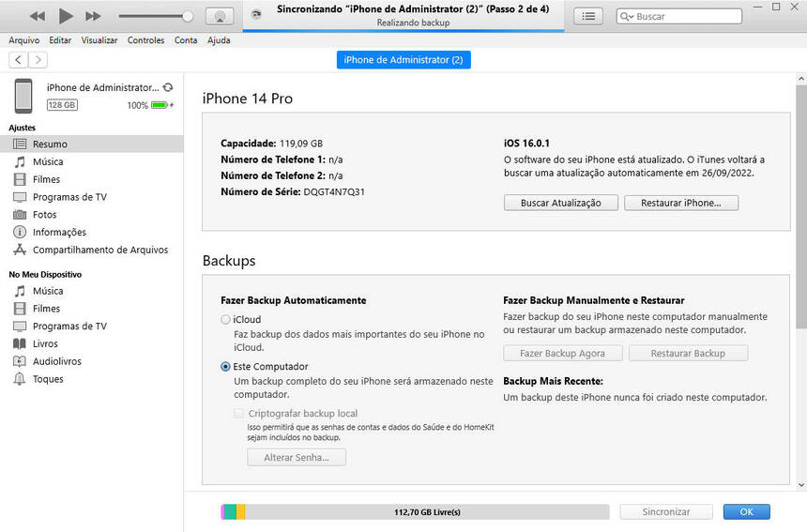The height and width of the screenshot is (532, 807).
Task: Click the blue OK button
Action: pos(746,512)
